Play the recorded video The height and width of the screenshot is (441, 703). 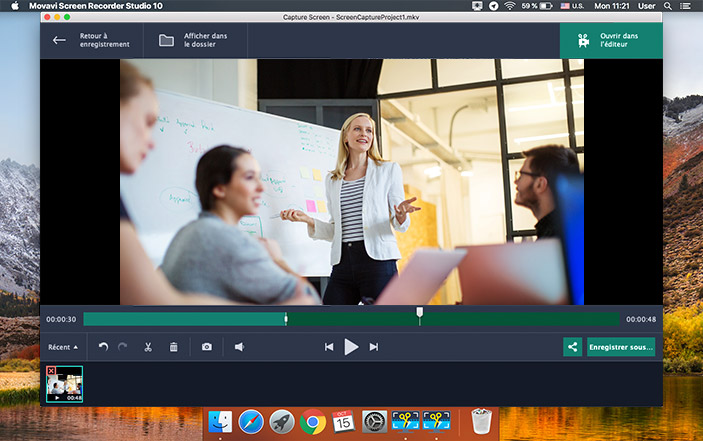click(351, 347)
